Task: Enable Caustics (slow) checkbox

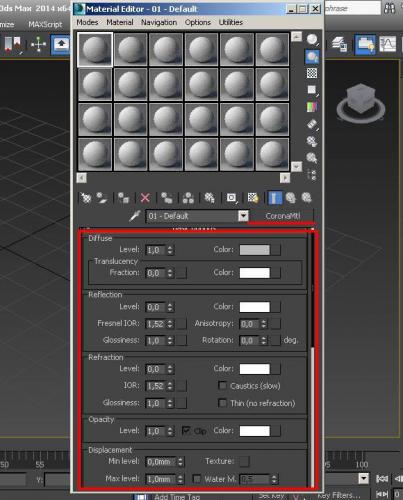Action: [x=222, y=386]
